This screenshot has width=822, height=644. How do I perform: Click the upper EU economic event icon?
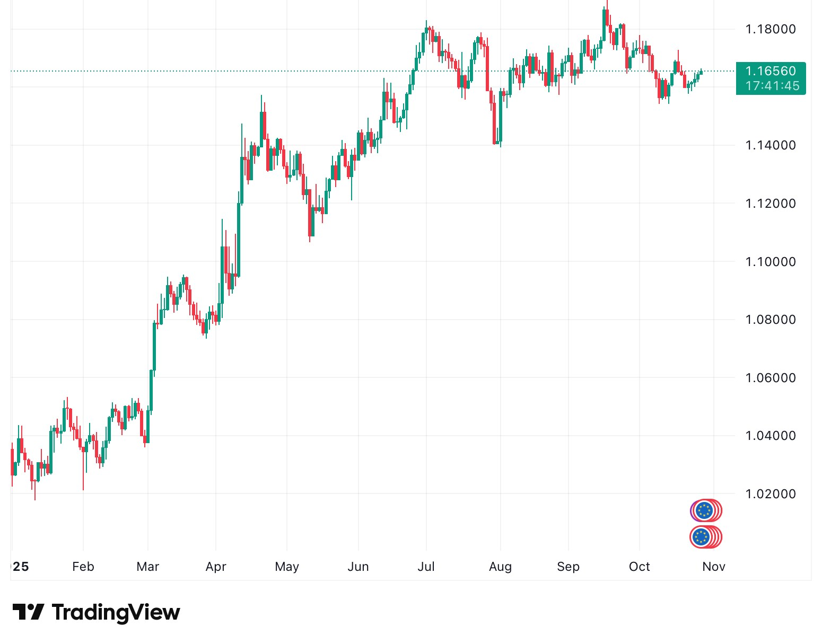704,510
